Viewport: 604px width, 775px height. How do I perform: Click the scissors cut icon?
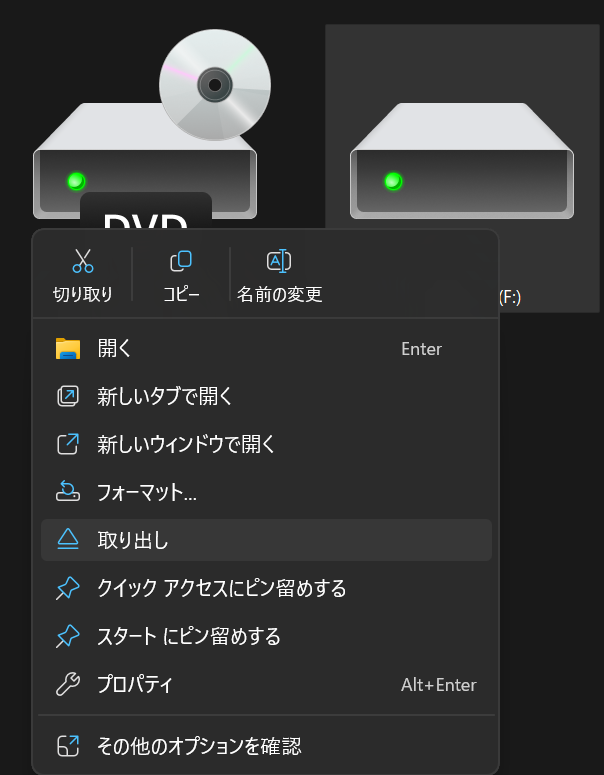[x=83, y=262]
